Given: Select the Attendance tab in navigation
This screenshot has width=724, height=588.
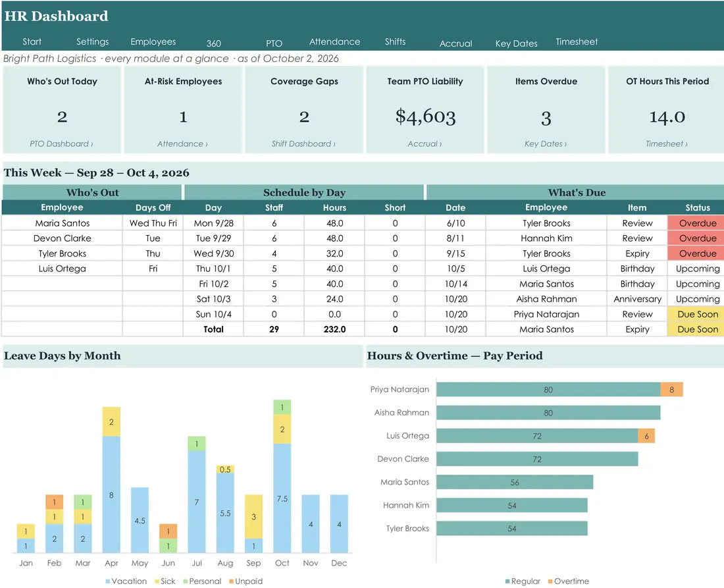Looking at the screenshot, I should pyautogui.click(x=334, y=41).
